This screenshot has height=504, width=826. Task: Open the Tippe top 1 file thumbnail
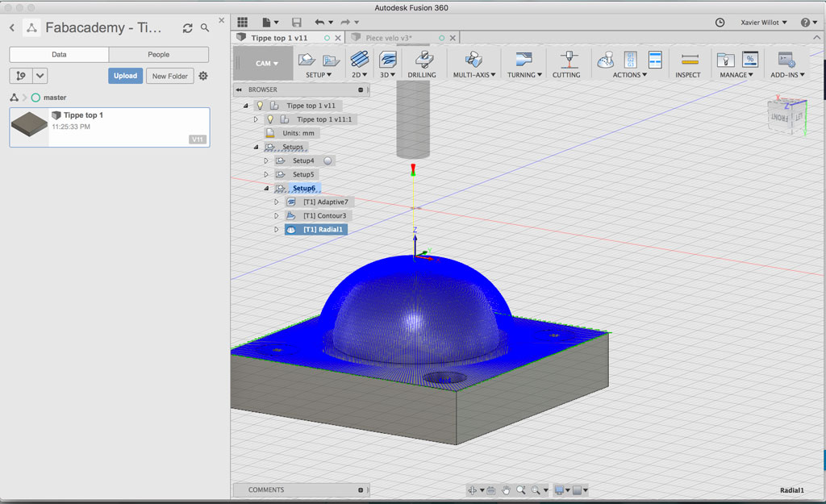coord(30,126)
